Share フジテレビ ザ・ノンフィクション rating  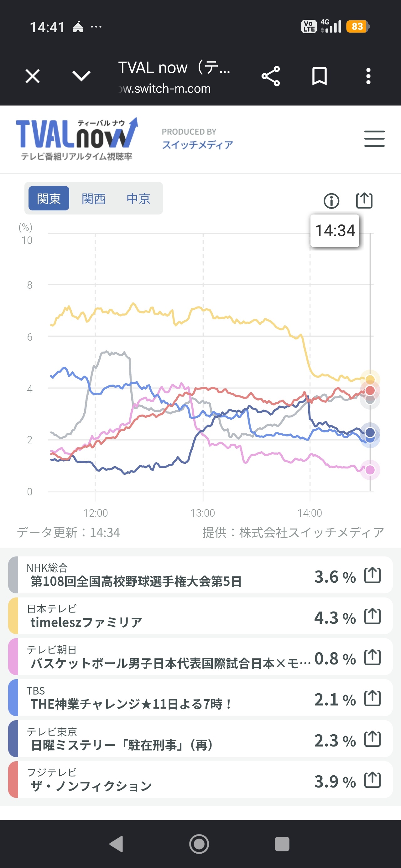[x=372, y=780]
